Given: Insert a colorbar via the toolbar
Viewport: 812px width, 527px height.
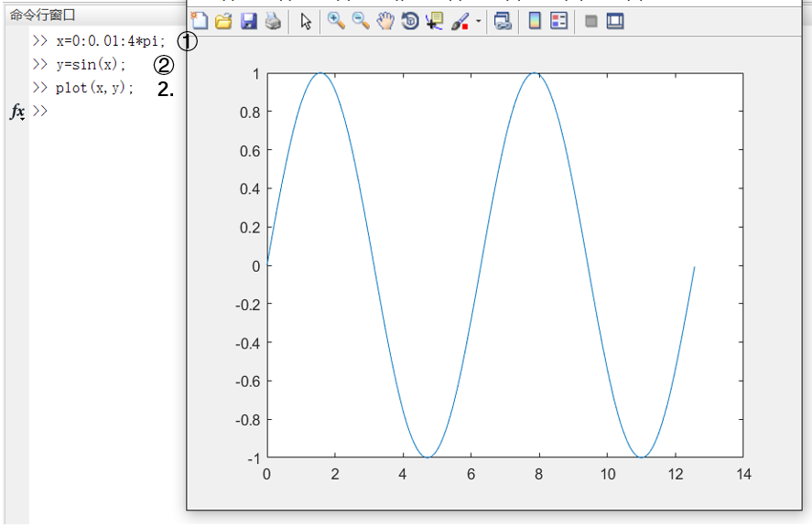Looking at the screenshot, I should click(x=535, y=21).
